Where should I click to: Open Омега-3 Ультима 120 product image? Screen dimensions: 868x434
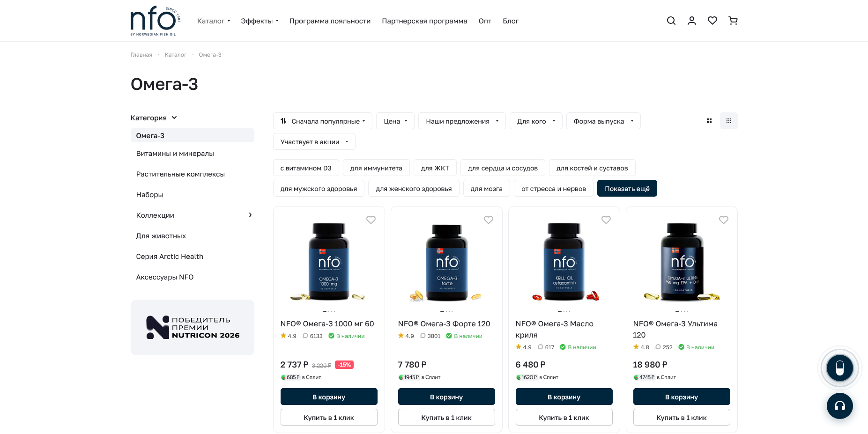pyautogui.click(x=682, y=261)
